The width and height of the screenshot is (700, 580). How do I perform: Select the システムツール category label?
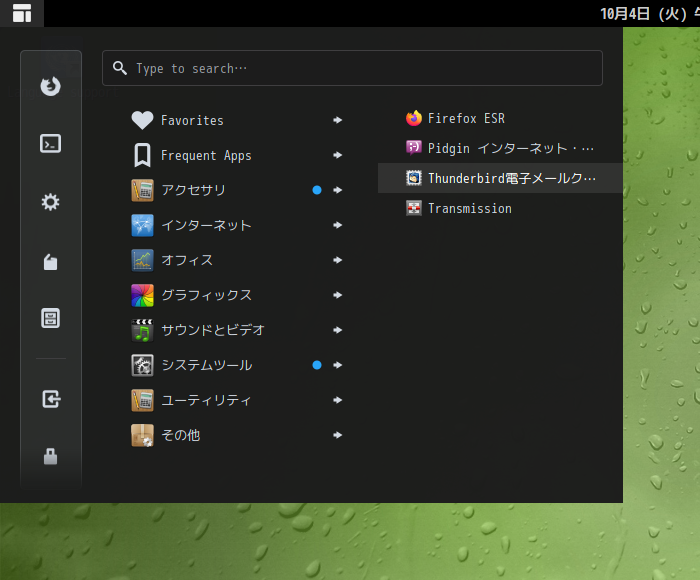pos(207,365)
